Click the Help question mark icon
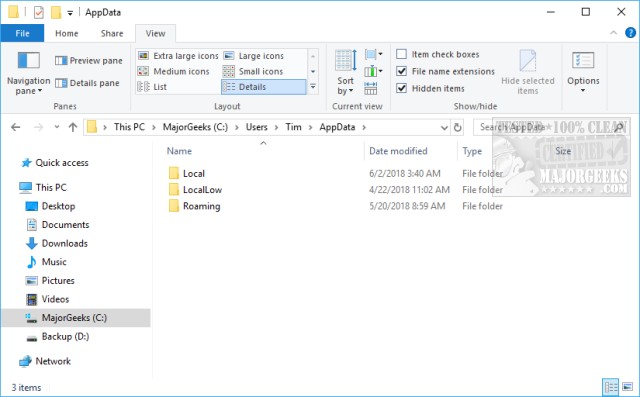The image size is (640, 397). click(x=631, y=33)
